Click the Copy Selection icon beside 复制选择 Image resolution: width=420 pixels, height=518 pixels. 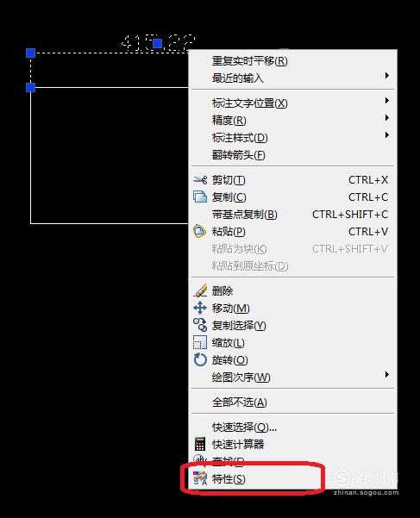click(x=200, y=325)
